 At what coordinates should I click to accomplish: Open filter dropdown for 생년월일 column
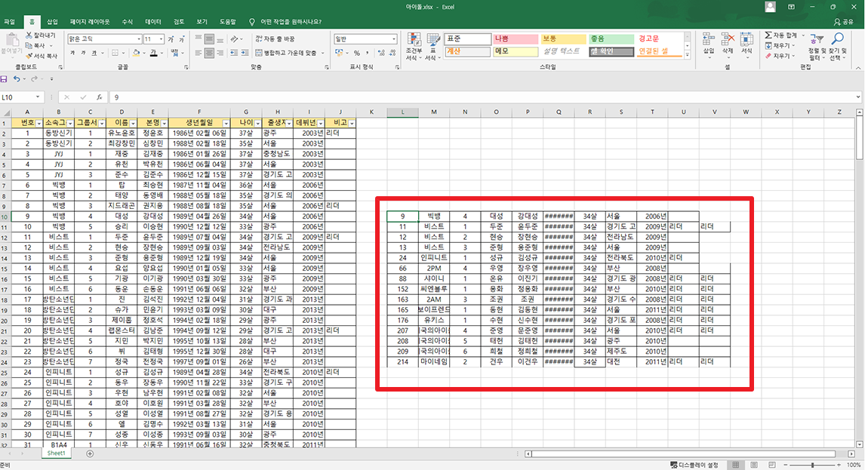pyautogui.click(x=226, y=123)
